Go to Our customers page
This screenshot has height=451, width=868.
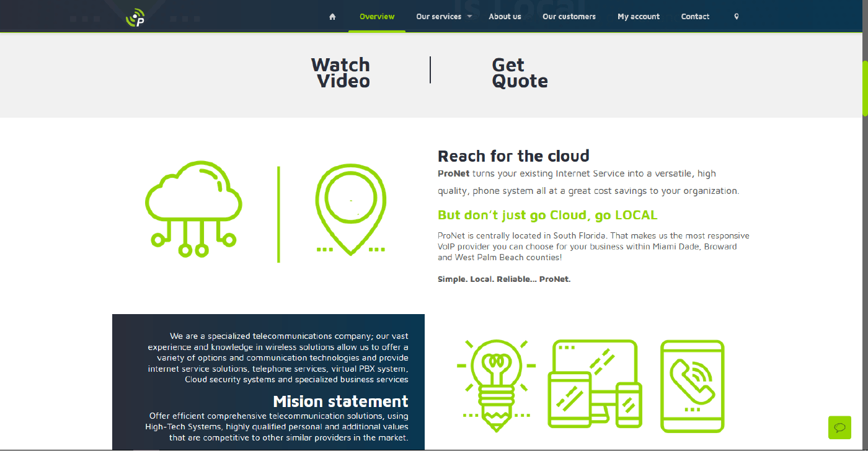point(569,17)
